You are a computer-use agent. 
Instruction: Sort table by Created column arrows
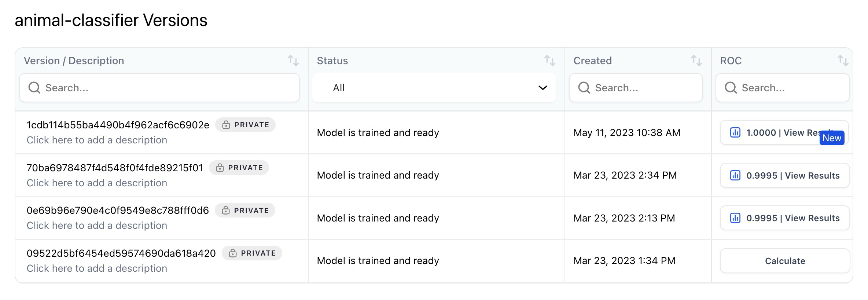[696, 61]
